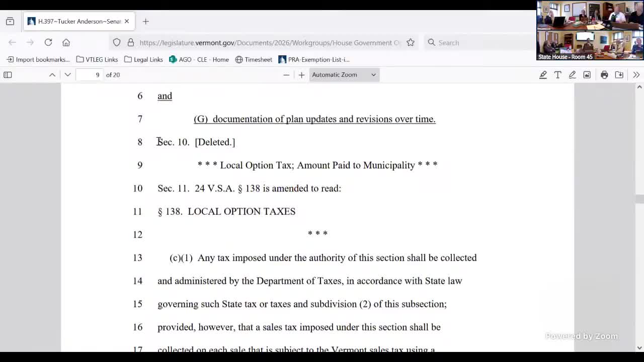
Task: Print the PDF document
Action: click(x=604, y=75)
